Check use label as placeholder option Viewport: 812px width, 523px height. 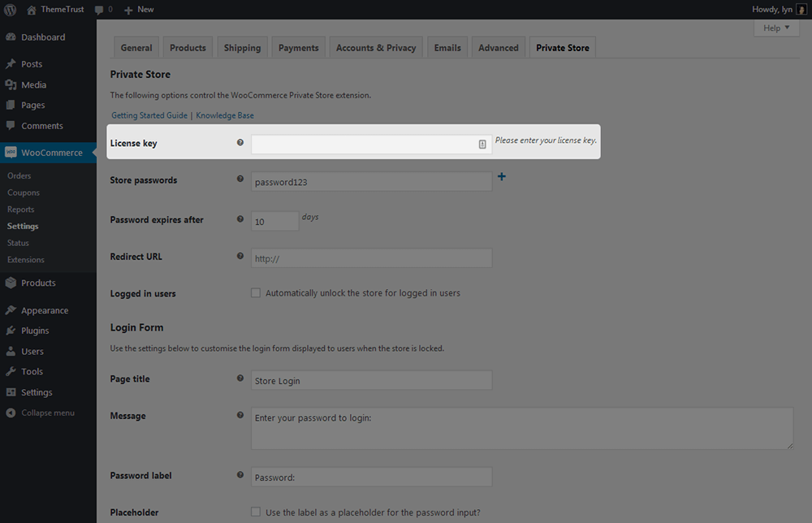coord(256,512)
